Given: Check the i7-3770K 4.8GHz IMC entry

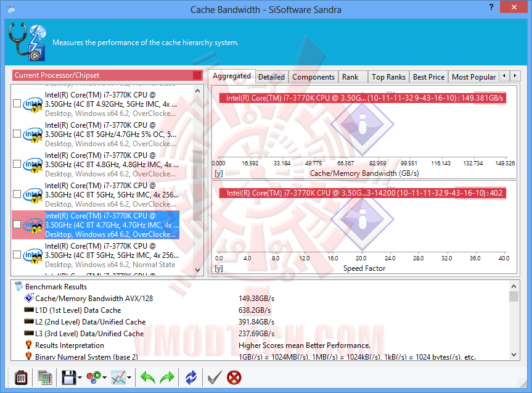Looking at the screenshot, I should coord(17,163).
